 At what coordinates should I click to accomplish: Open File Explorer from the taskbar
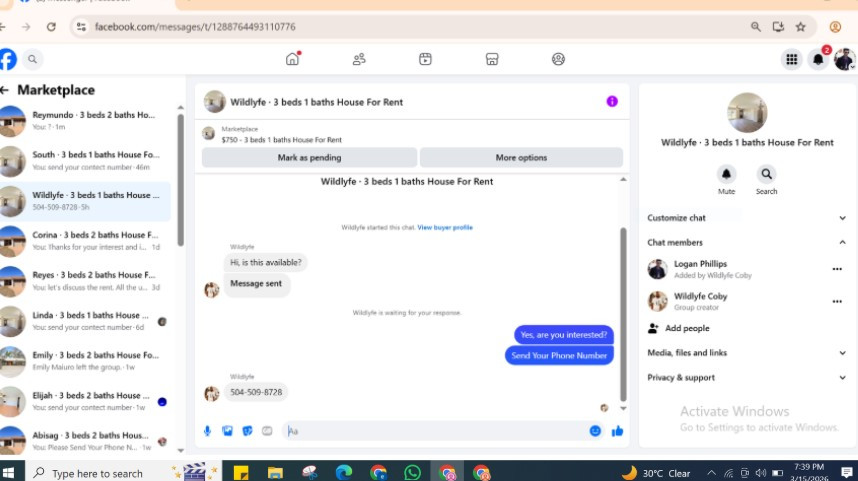point(275,472)
